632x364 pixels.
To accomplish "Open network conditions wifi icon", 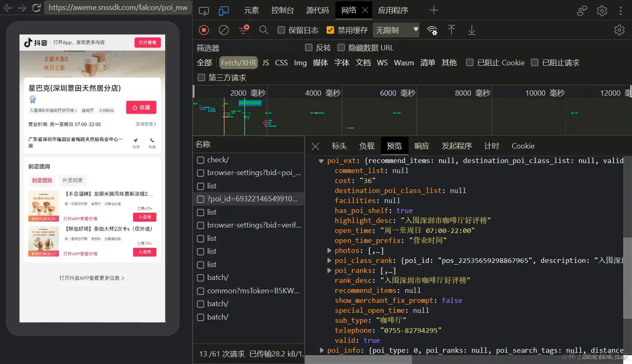I will [x=432, y=30].
